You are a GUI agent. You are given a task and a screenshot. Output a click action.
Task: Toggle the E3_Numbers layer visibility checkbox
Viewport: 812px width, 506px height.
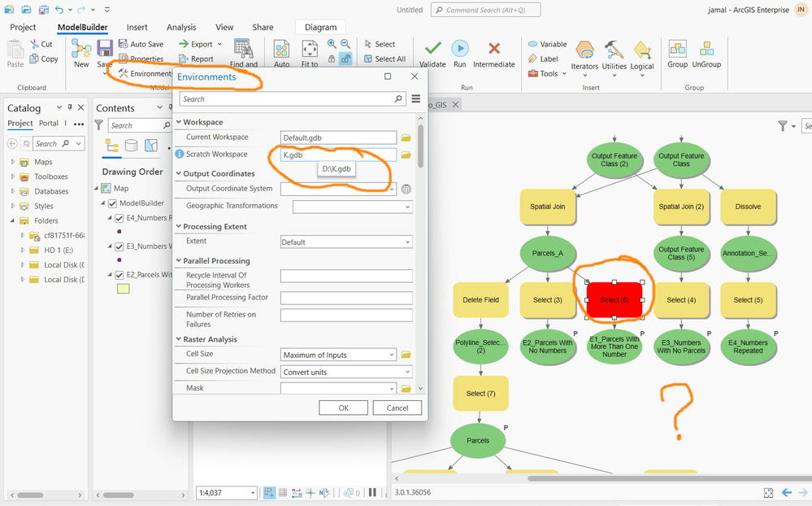[x=119, y=246]
